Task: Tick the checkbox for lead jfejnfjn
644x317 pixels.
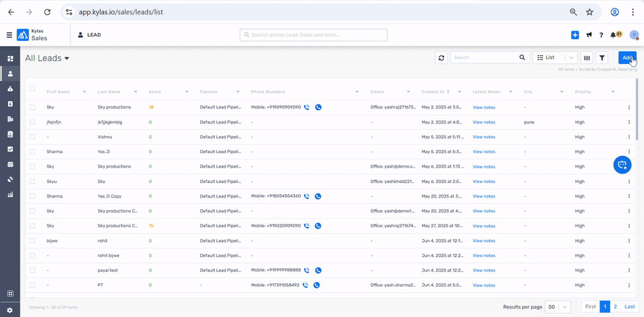Action: point(32,122)
